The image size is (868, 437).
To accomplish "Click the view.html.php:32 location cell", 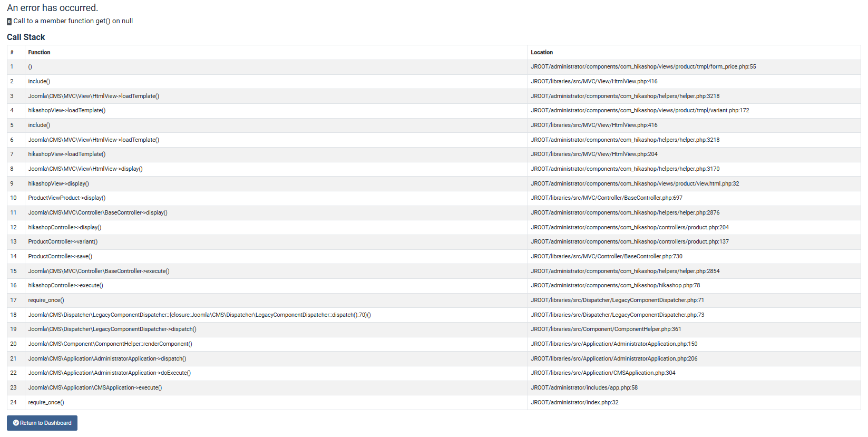I will 635,183.
